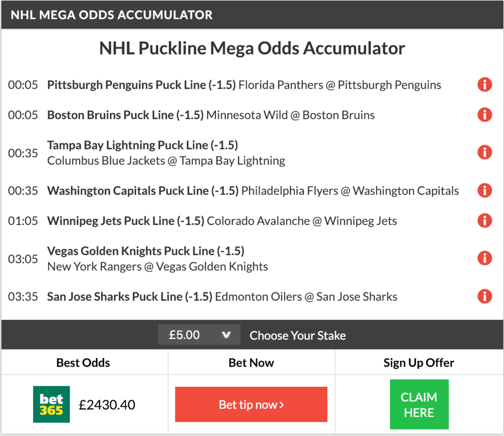Viewport: 504px width, 436px height.
Task: Click Tampa Bay Lightning Puck Line selection
Action: click(142, 146)
